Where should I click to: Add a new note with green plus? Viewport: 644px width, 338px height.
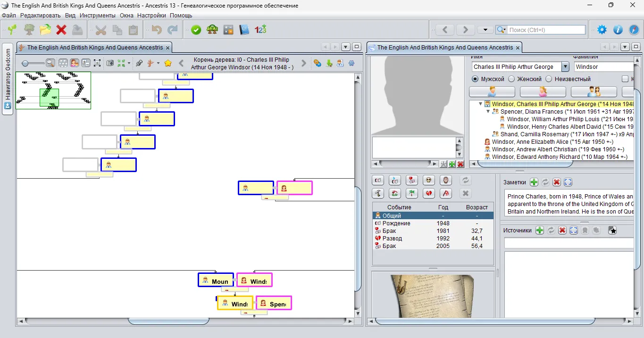tap(534, 182)
